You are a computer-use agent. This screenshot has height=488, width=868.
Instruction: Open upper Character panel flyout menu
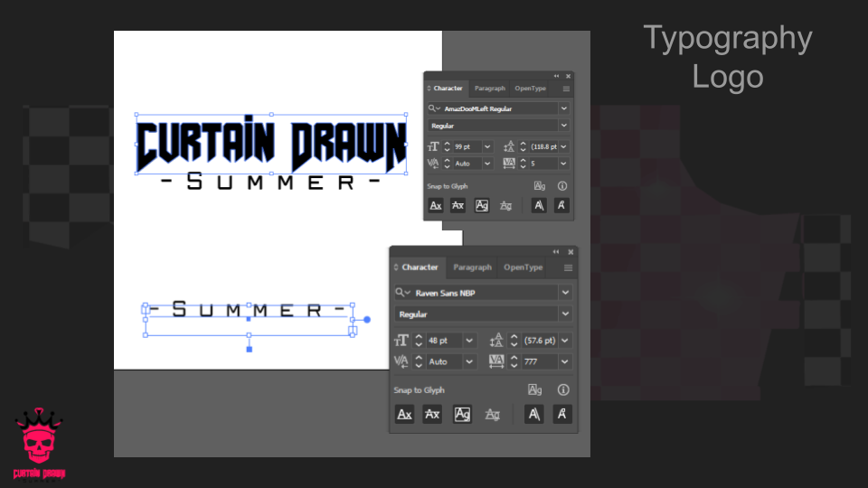(x=566, y=89)
